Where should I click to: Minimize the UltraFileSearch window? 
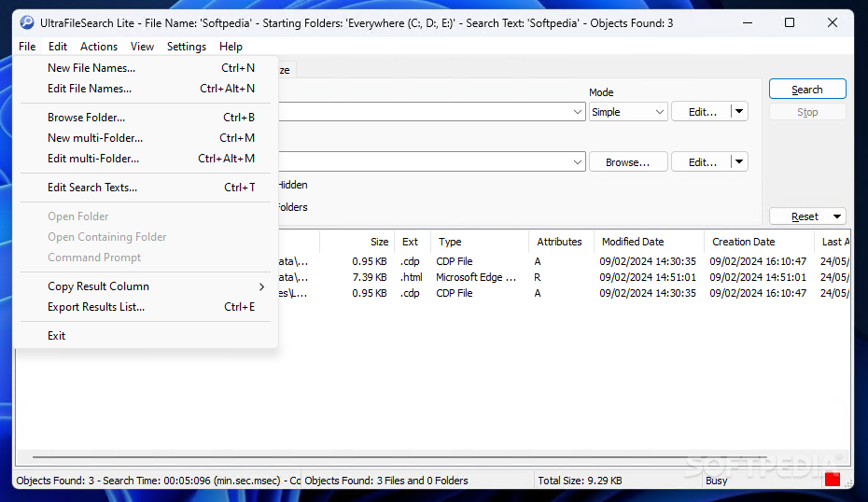pos(748,22)
